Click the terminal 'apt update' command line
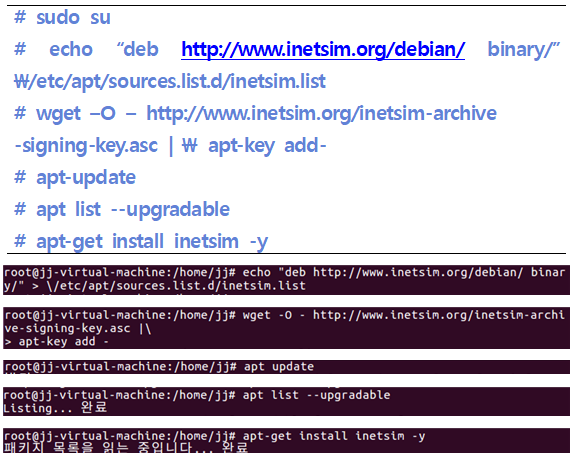This screenshot has height=461, width=575. [159, 367]
